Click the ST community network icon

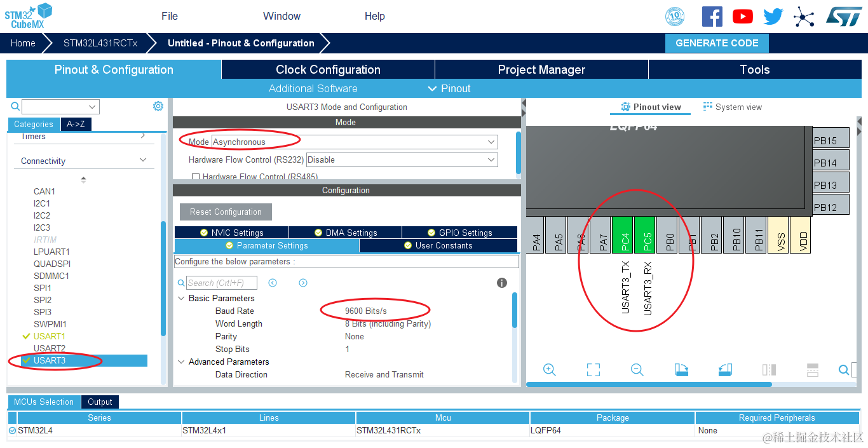tap(804, 17)
